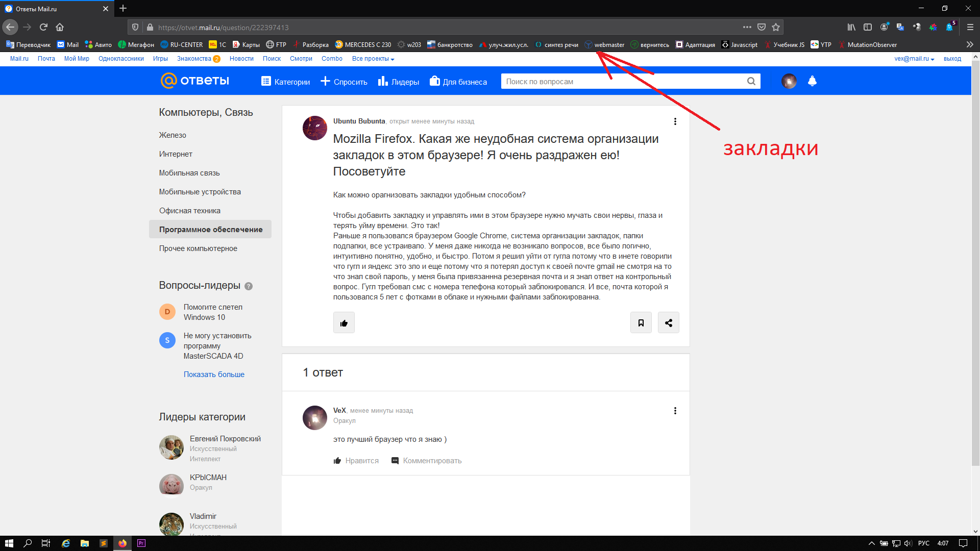Save page to Pocket icon
Viewport: 980px width, 551px height.
(x=762, y=27)
